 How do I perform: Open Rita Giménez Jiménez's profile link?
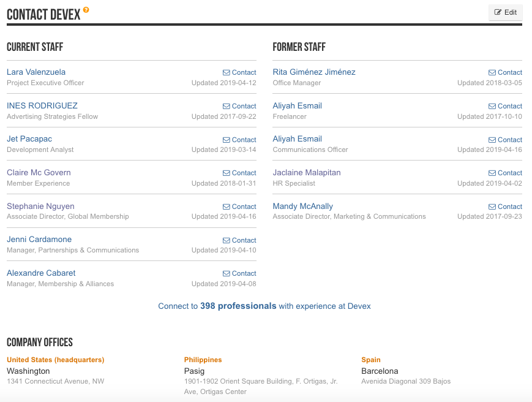point(314,72)
